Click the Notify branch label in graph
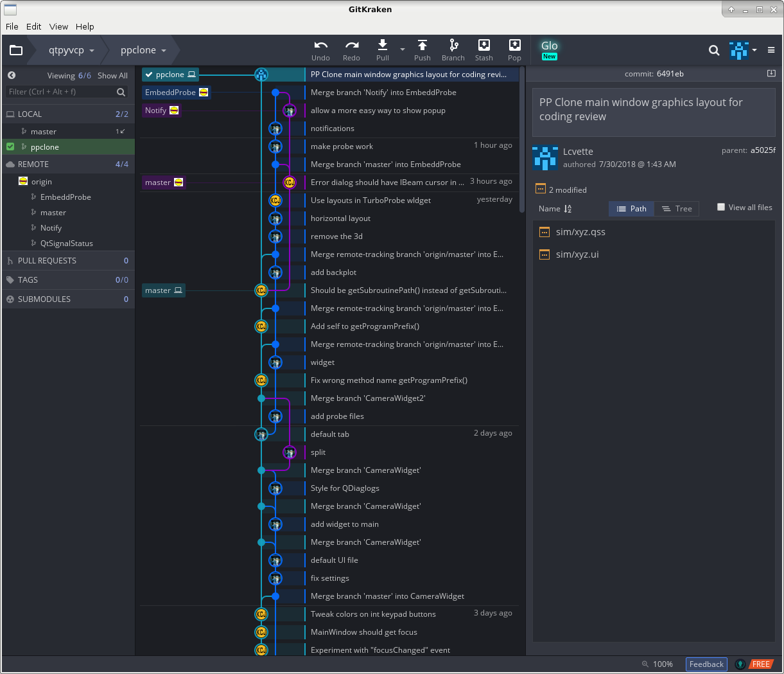 161,111
